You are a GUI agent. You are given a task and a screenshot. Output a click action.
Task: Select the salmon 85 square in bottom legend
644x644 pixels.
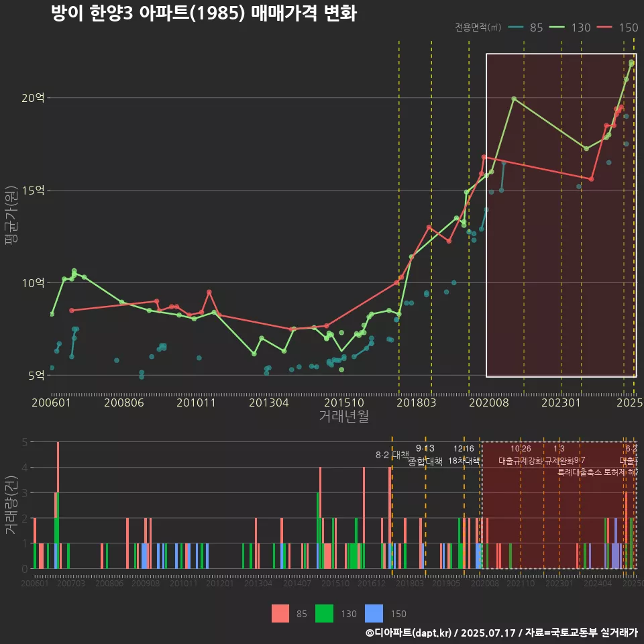(280, 614)
